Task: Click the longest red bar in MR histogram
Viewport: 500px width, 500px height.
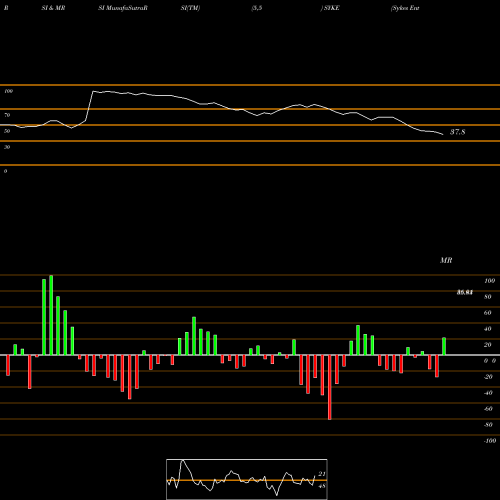Action: coord(330,387)
